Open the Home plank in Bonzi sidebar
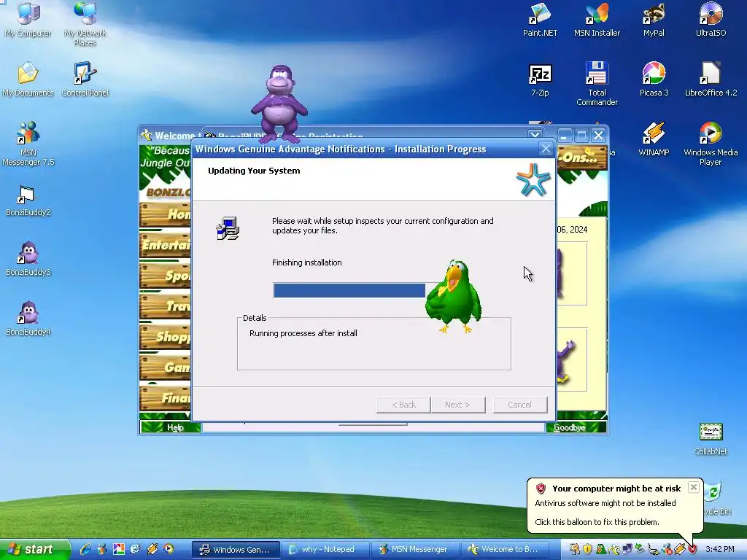Screen dimensions: 747x560 click(166, 214)
